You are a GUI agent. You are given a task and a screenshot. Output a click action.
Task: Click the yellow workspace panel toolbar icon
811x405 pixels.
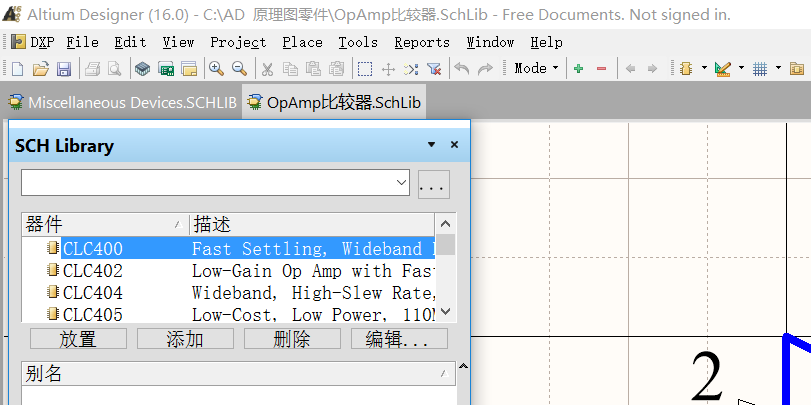click(189, 69)
